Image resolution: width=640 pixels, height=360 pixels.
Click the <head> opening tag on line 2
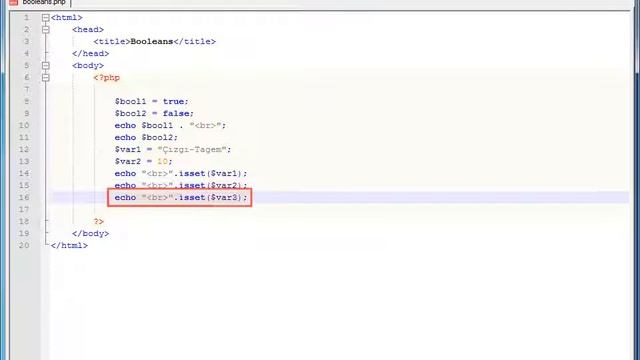(x=88, y=29)
